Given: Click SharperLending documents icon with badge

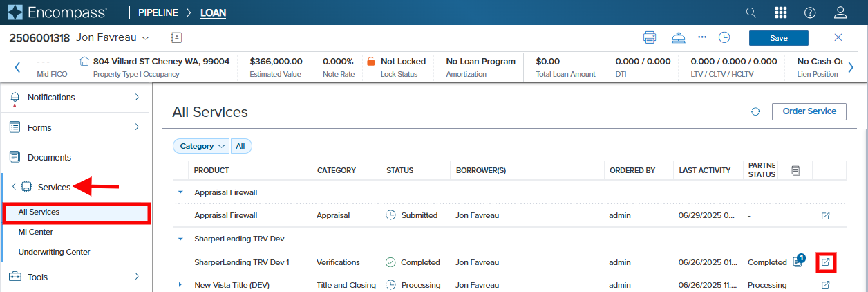Looking at the screenshot, I should pos(798,262).
